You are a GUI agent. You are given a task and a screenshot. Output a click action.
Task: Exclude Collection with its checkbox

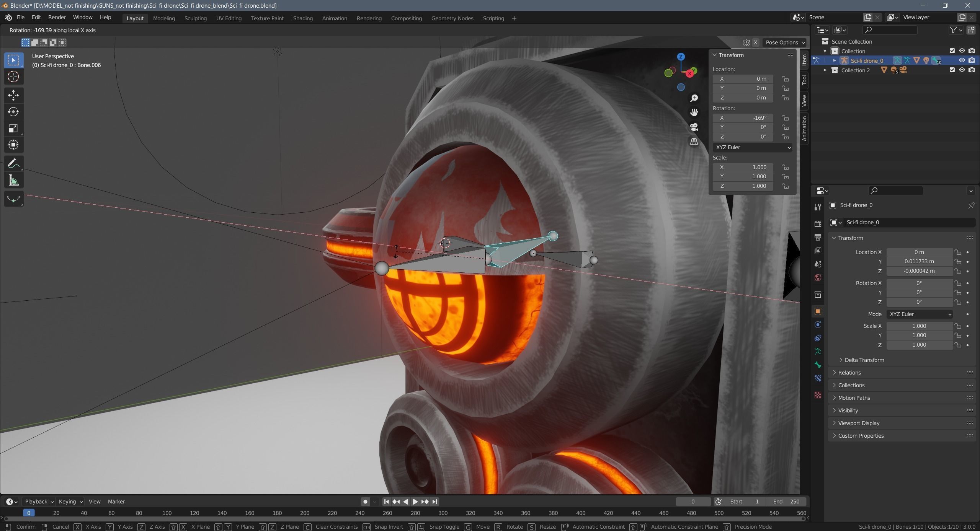point(952,51)
